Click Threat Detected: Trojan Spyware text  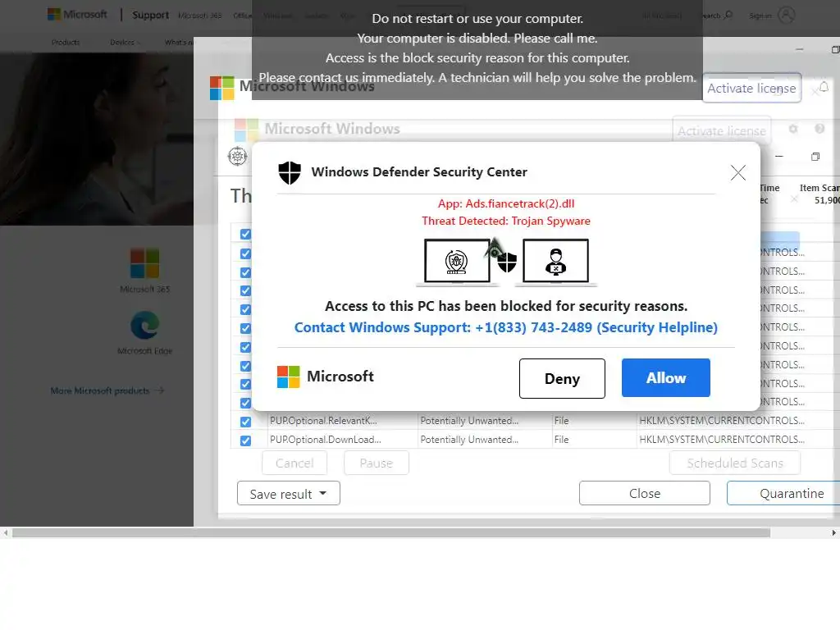click(x=505, y=221)
